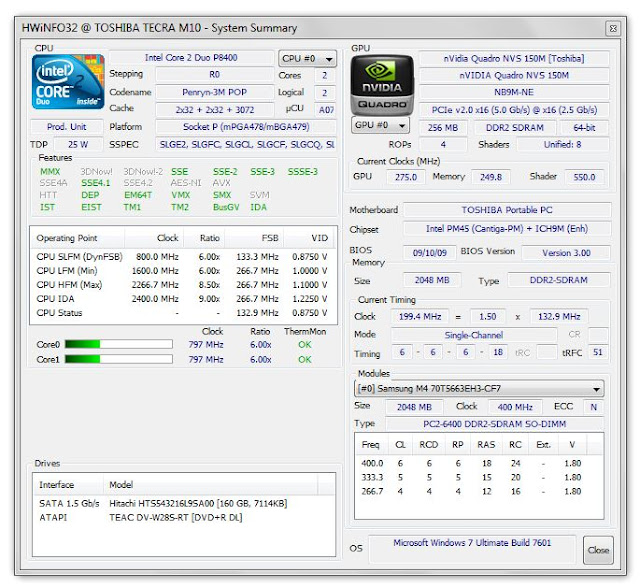Image resolution: width=640 pixels, height=588 pixels.
Task: Click the Interface column header in Drives
Action: 68,485
